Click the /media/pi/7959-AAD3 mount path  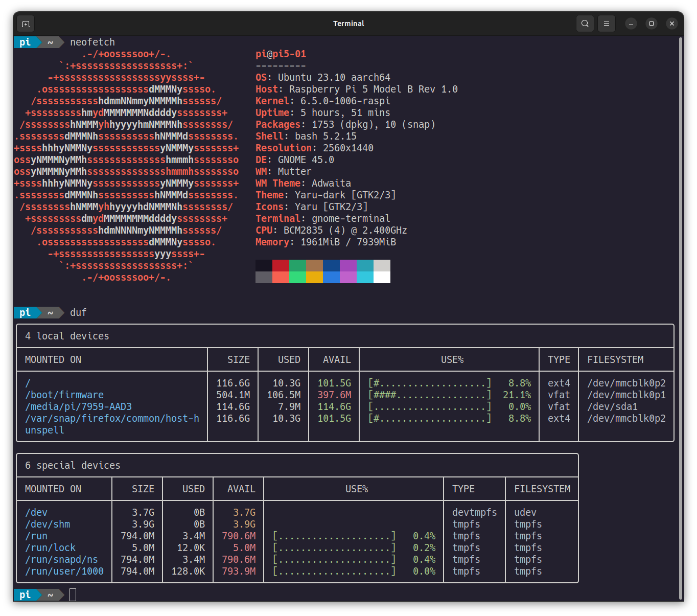coord(78,406)
